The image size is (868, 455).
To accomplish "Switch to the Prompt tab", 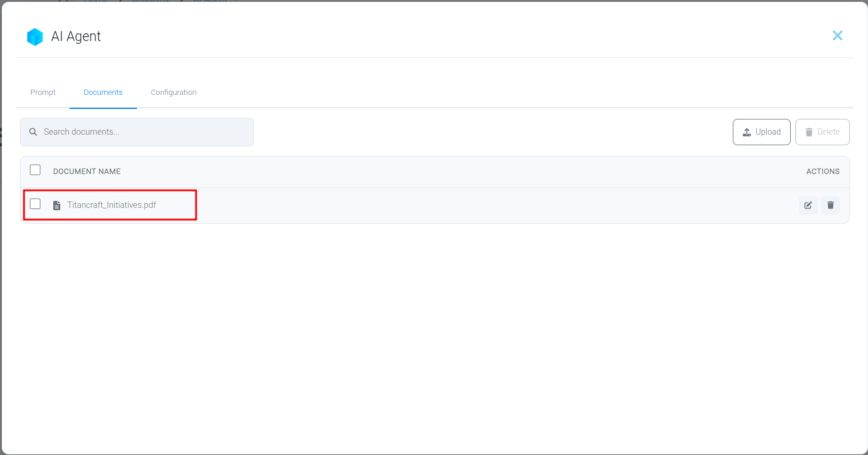I will tap(43, 93).
